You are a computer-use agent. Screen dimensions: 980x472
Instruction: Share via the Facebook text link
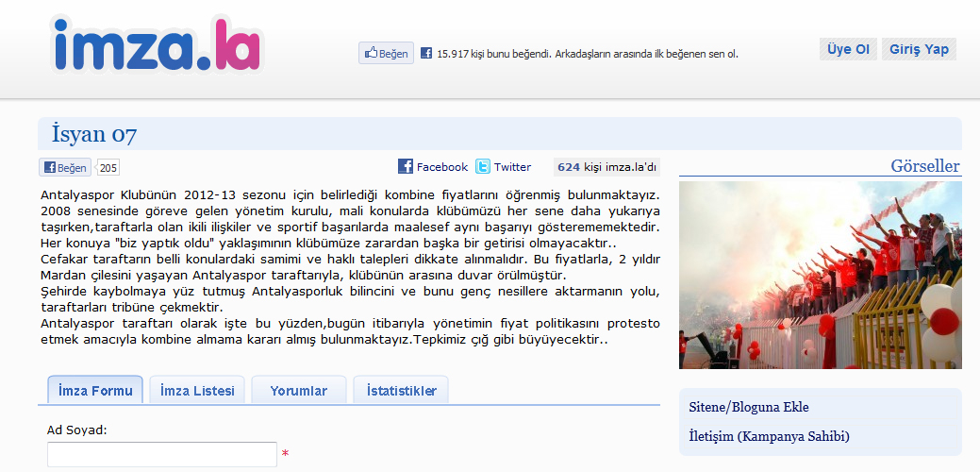point(441,167)
